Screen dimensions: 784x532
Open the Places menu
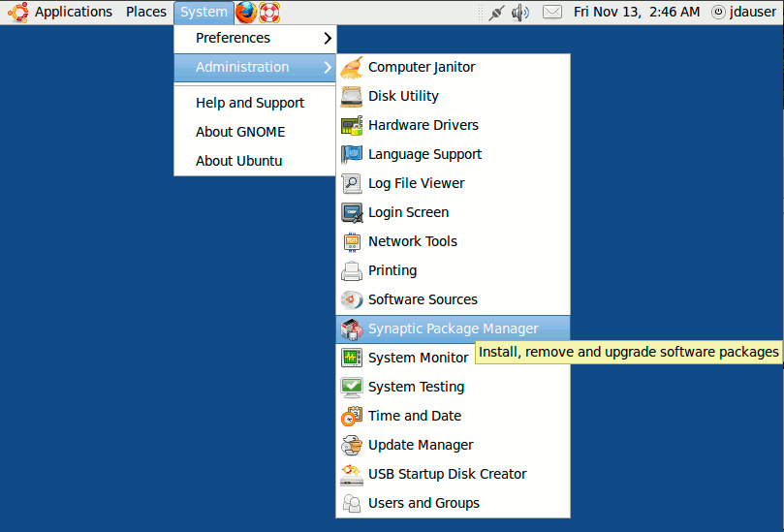[x=146, y=13]
